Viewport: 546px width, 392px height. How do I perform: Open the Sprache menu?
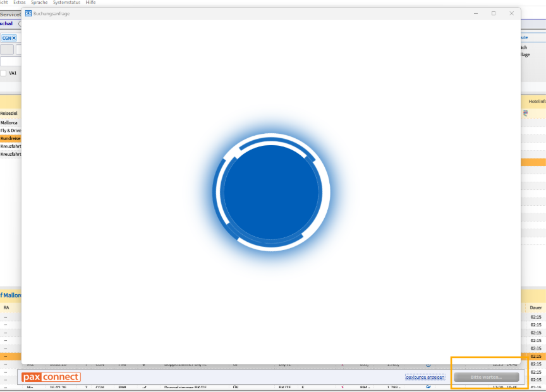[39, 2]
